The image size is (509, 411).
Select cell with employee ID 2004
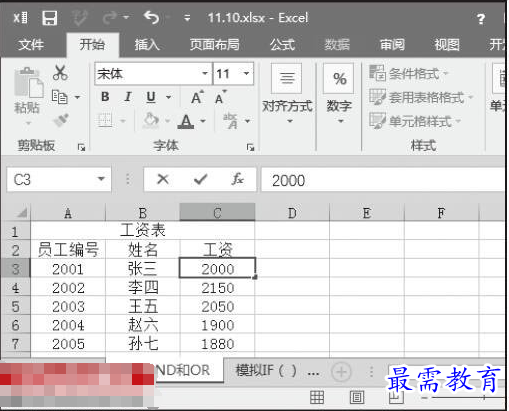(68, 325)
